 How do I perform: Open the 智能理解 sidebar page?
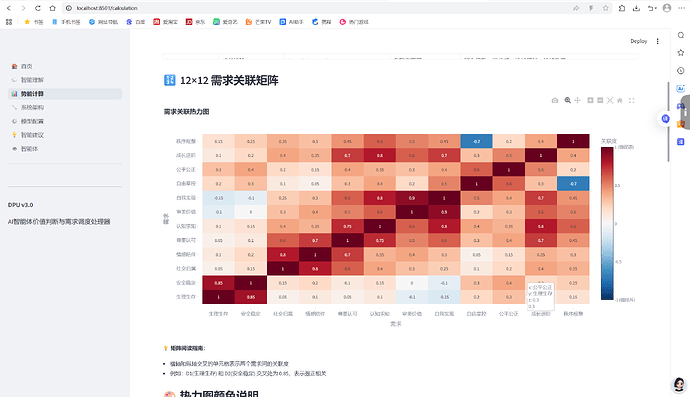pyautogui.click(x=65, y=80)
